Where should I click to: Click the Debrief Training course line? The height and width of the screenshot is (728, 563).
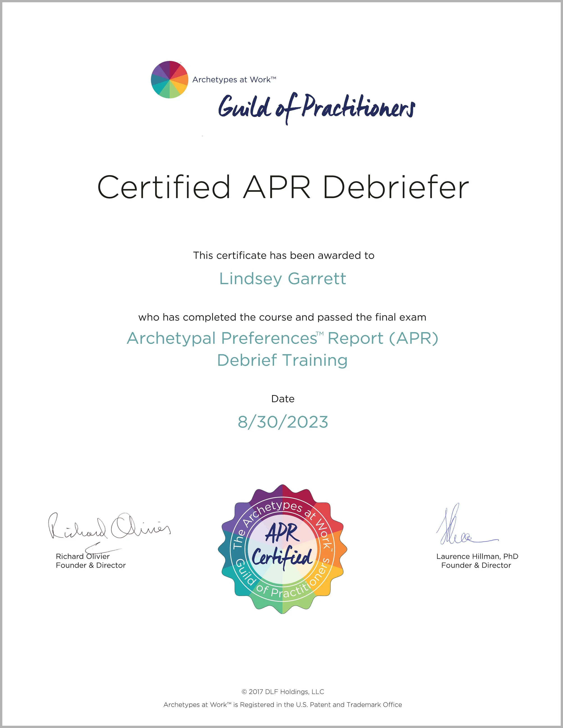(x=282, y=360)
